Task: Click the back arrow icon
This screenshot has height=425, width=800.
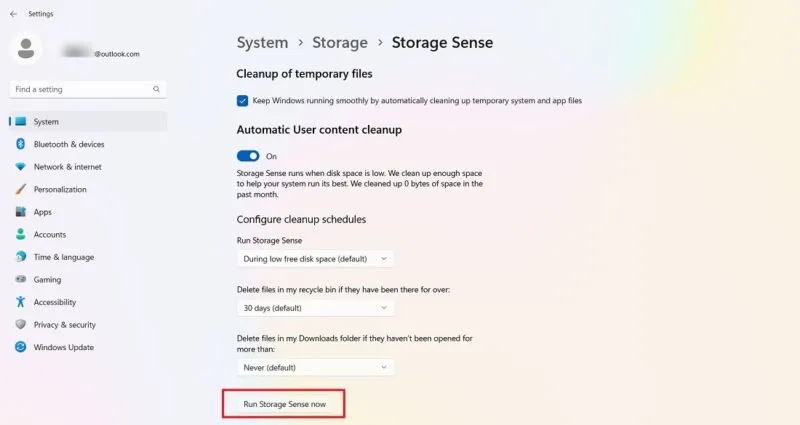Action: click(13, 14)
